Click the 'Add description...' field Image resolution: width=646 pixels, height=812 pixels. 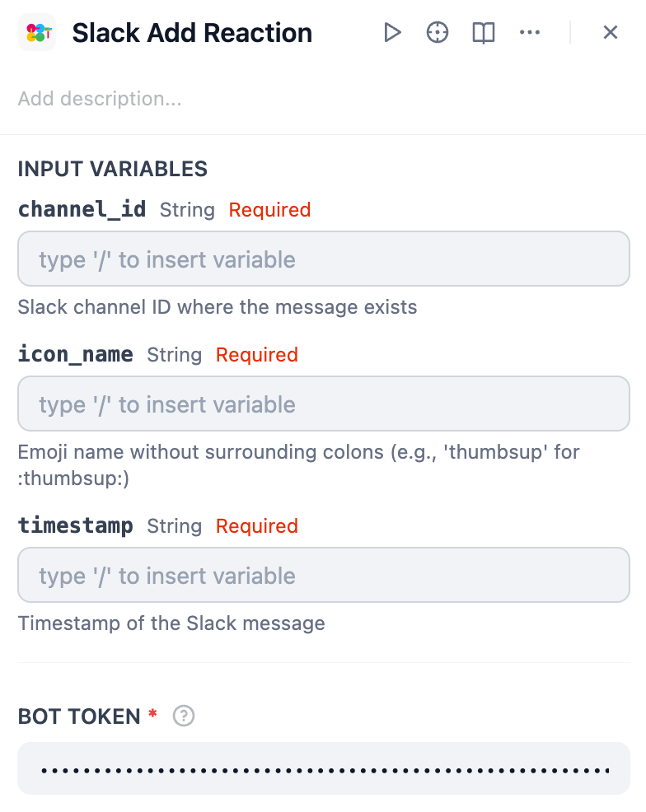[100, 99]
